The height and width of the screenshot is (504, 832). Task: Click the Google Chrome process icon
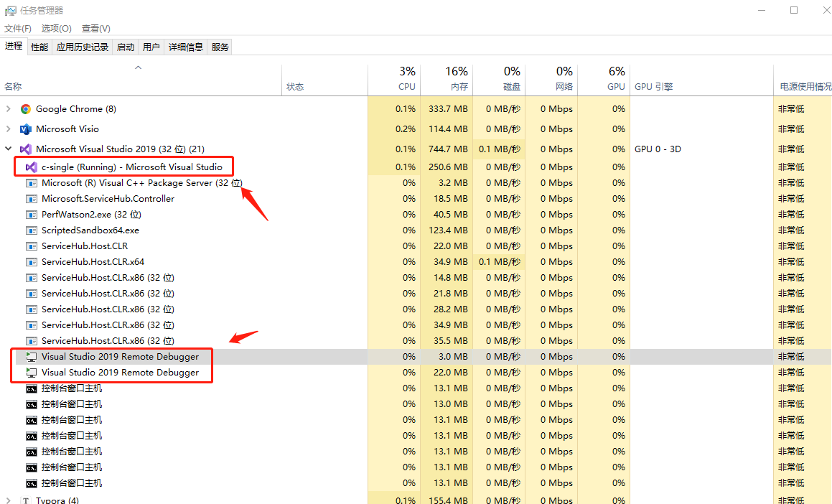point(26,109)
